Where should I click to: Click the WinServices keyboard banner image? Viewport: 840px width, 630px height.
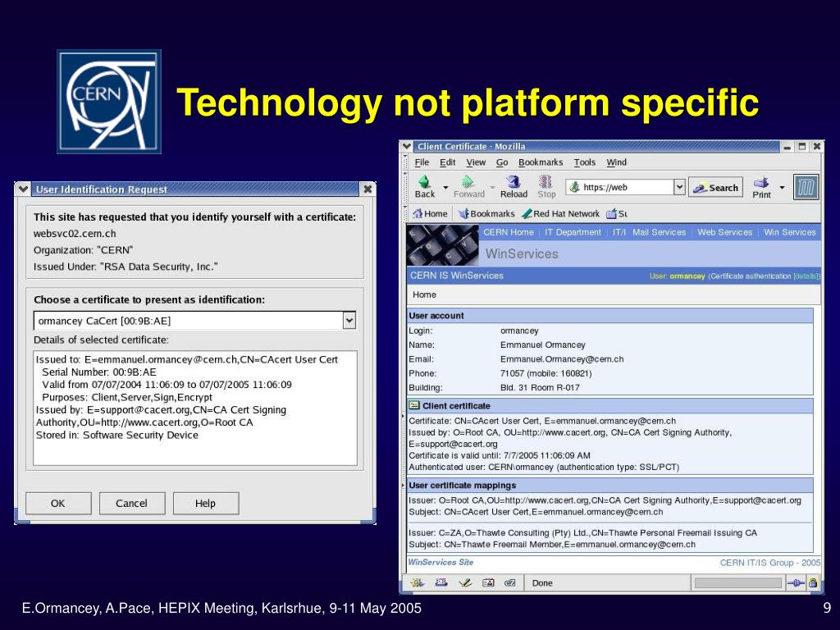point(442,244)
